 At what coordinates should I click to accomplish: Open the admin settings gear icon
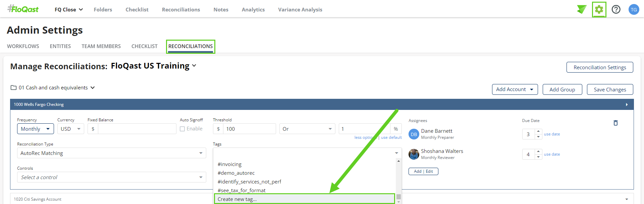pyautogui.click(x=599, y=9)
